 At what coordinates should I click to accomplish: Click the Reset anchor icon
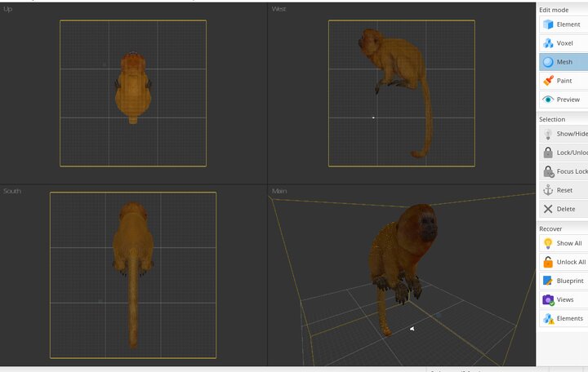pos(548,190)
